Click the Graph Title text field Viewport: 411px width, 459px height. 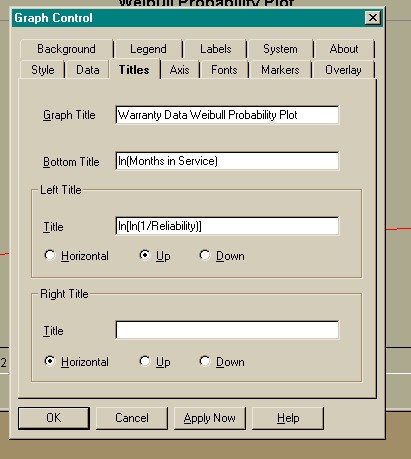227,115
